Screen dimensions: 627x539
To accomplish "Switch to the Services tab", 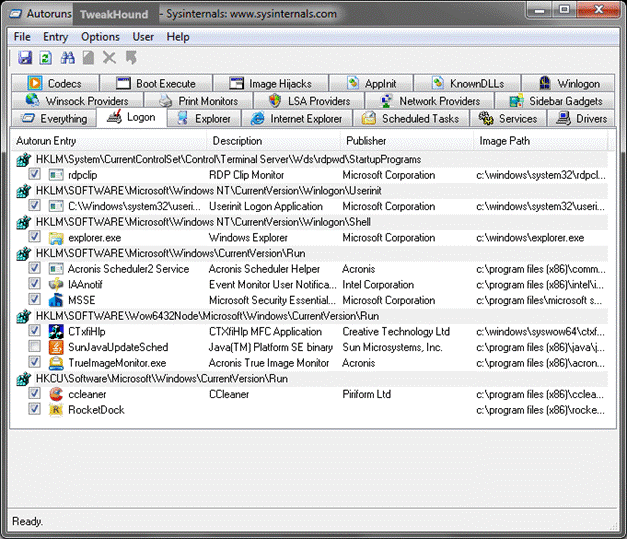I will tap(508, 119).
